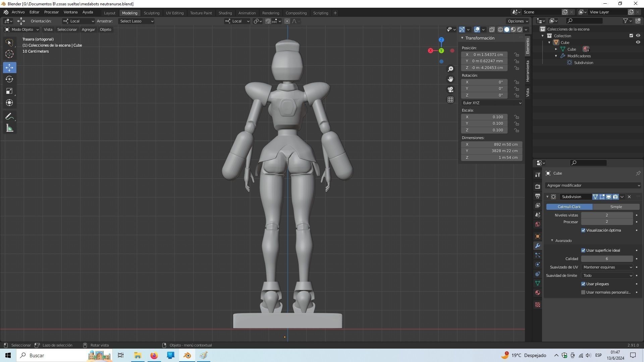Viewport: 644px width, 362px height.
Task: Hide Collection with its eye icon
Action: tap(638, 36)
